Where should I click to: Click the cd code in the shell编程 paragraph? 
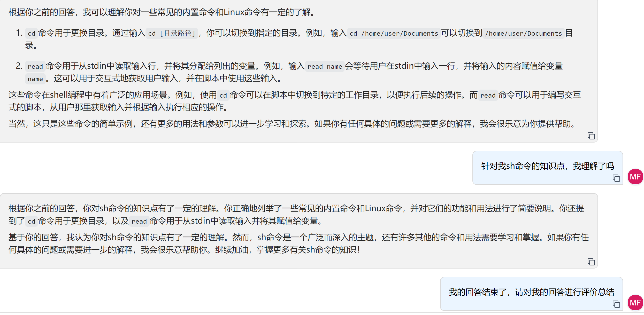pos(223,95)
